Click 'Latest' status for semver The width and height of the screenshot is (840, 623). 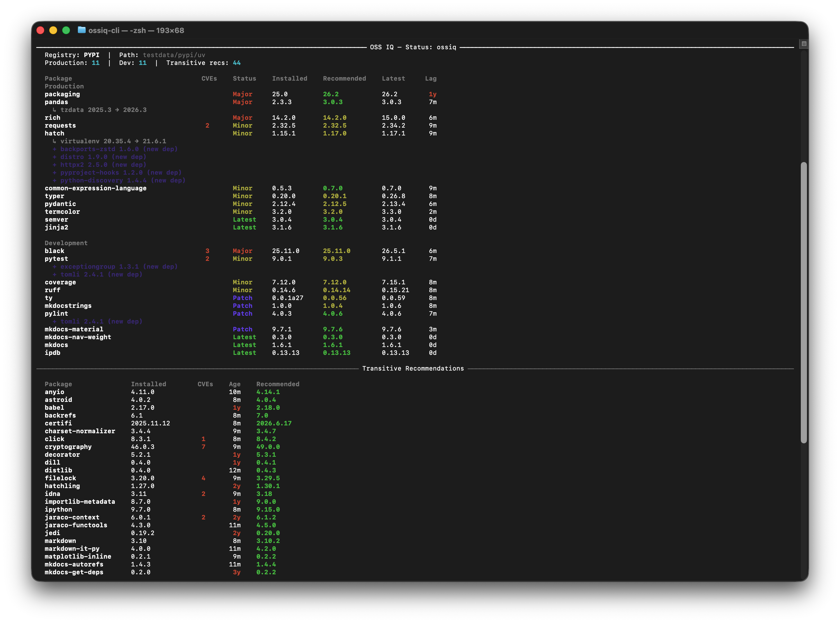coord(244,220)
